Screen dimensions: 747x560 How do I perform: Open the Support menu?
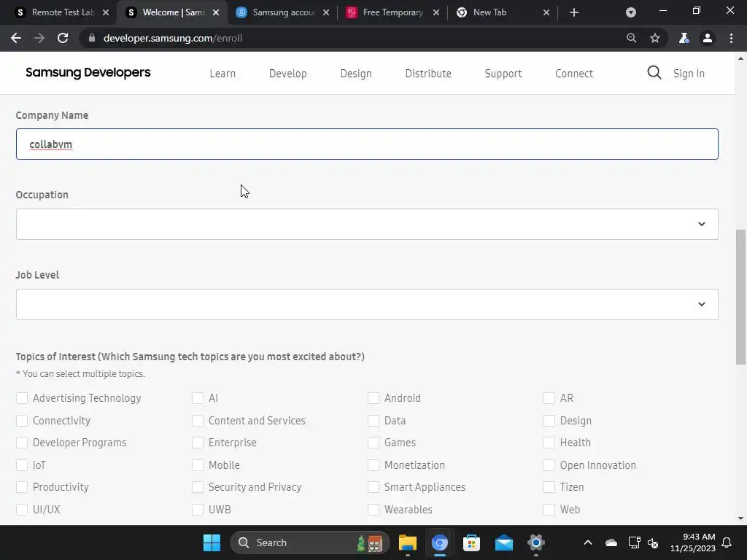[503, 74]
